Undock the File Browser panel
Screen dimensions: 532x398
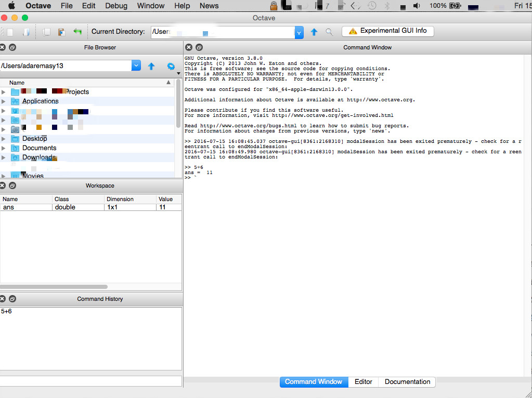point(12,47)
